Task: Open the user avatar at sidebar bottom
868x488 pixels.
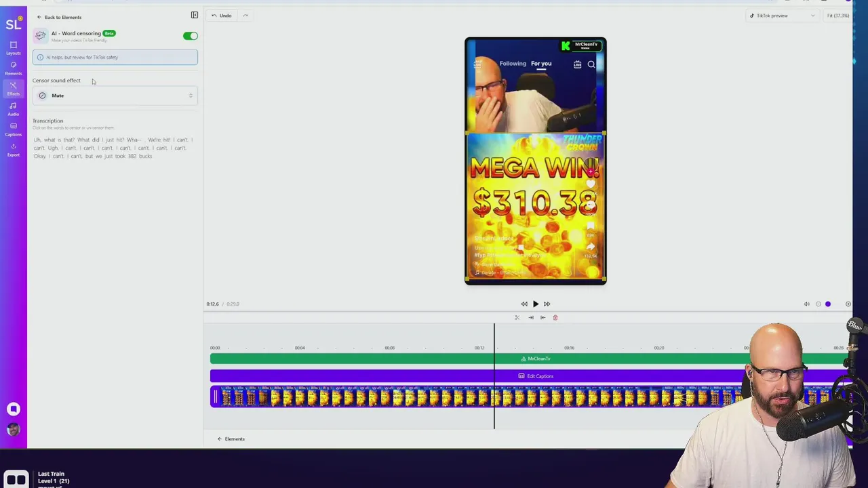Action: pyautogui.click(x=13, y=429)
